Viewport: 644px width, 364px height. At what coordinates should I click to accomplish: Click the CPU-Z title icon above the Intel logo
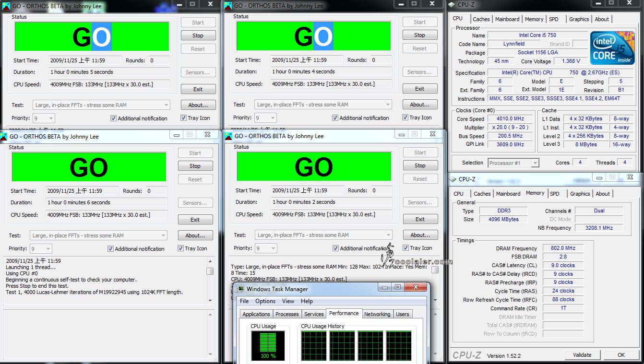(452, 5)
